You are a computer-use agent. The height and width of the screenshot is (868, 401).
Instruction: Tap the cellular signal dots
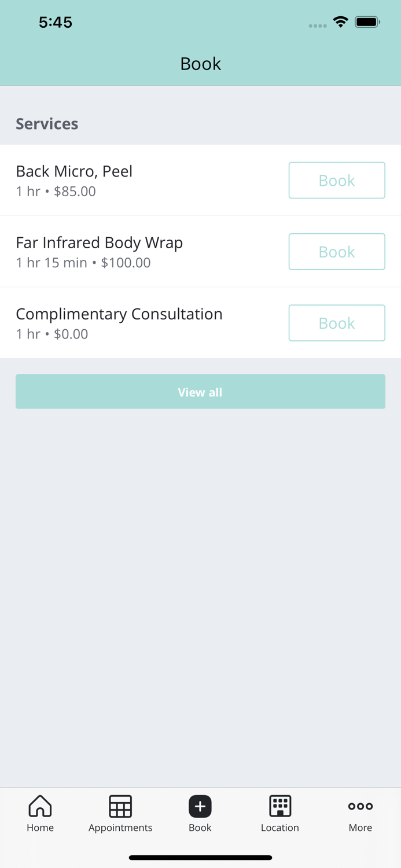click(x=317, y=25)
